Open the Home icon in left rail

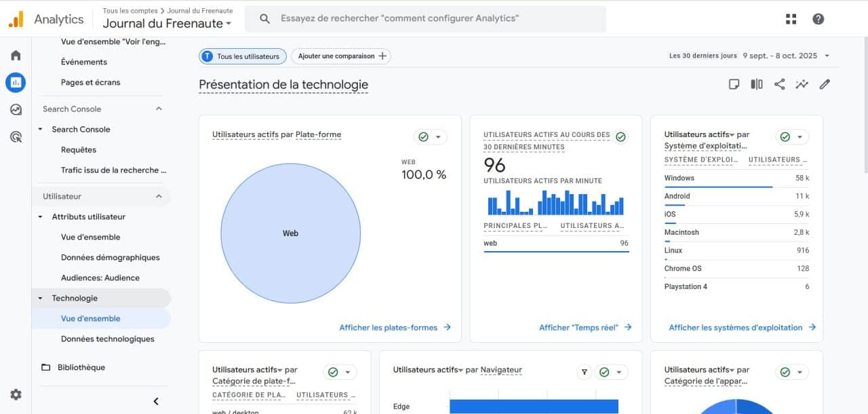[16, 56]
